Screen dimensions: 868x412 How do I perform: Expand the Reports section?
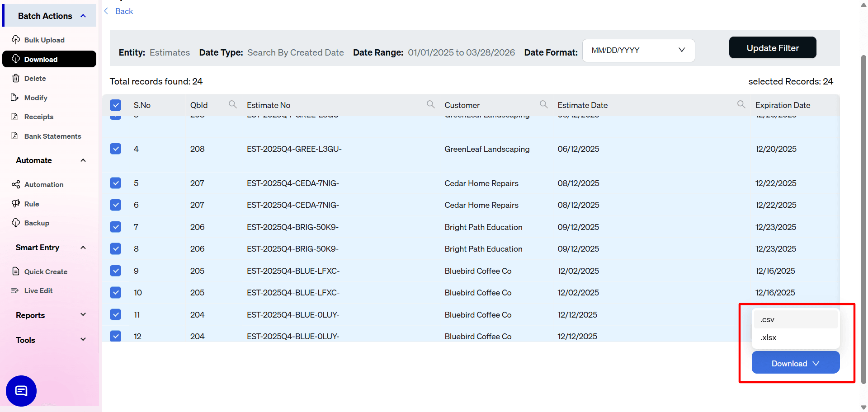[x=49, y=315]
